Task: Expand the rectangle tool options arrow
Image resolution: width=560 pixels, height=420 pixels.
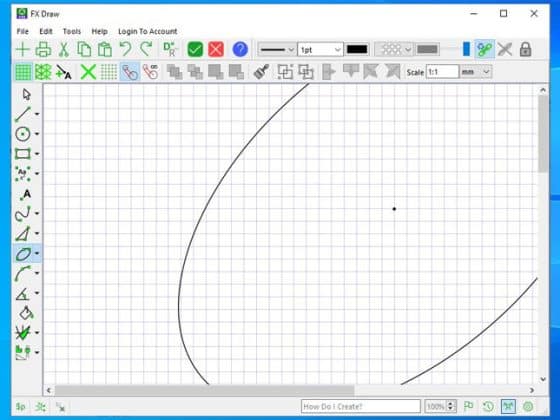Action: point(37,154)
